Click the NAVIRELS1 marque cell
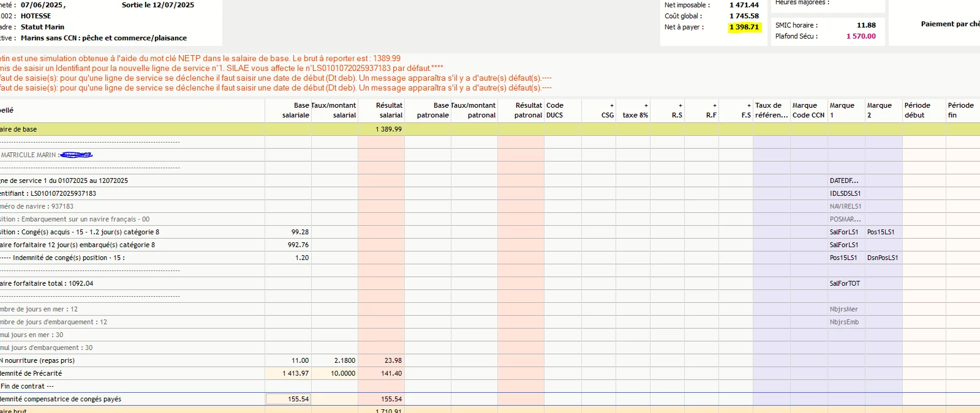The width and height of the screenshot is (980, 413). 846,206
